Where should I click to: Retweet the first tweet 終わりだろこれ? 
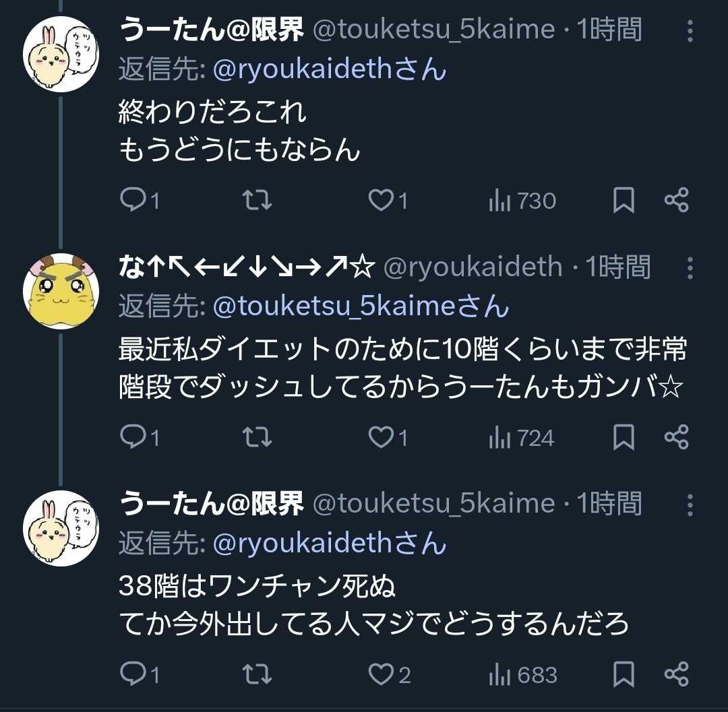coord(257,200)
